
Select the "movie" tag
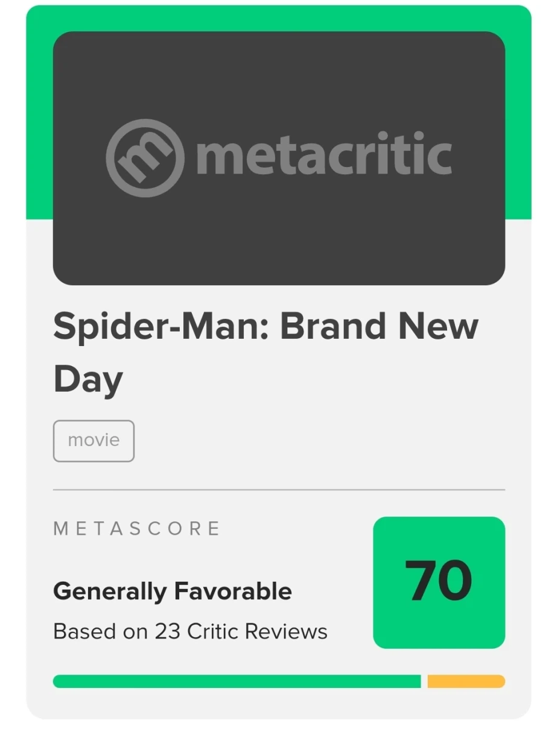pos(94,441)
